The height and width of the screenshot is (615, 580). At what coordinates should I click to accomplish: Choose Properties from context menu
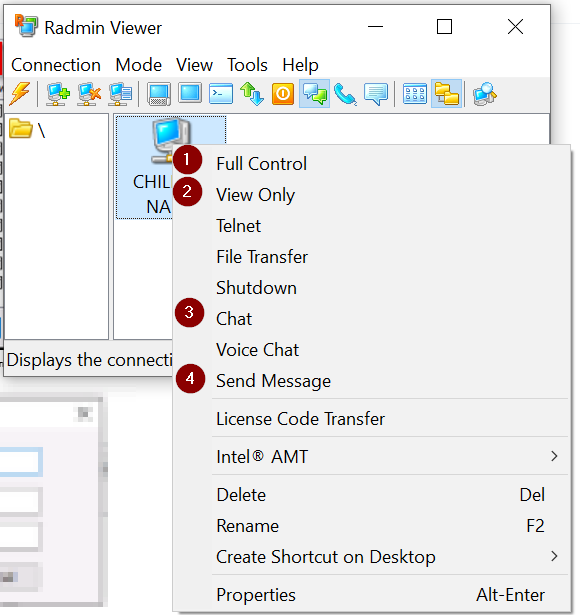371,595
